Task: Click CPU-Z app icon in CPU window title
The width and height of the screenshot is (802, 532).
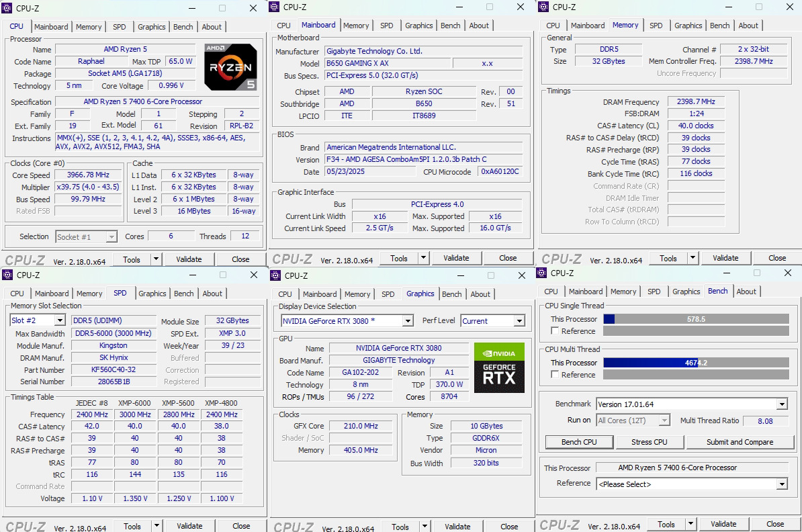Action: coord(7,8)
